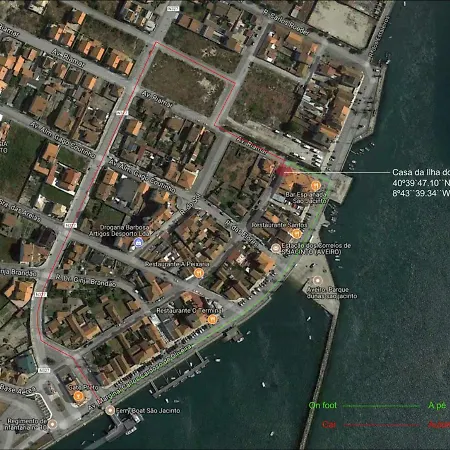Click the red Car legend label
This screenshot has height=450, width=450.
329,424
